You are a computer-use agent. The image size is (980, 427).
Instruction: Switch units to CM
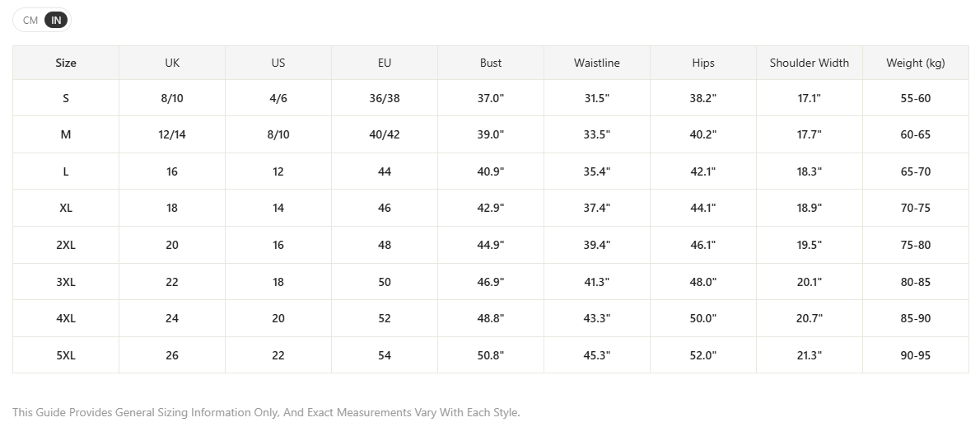(x=30, y=20)
